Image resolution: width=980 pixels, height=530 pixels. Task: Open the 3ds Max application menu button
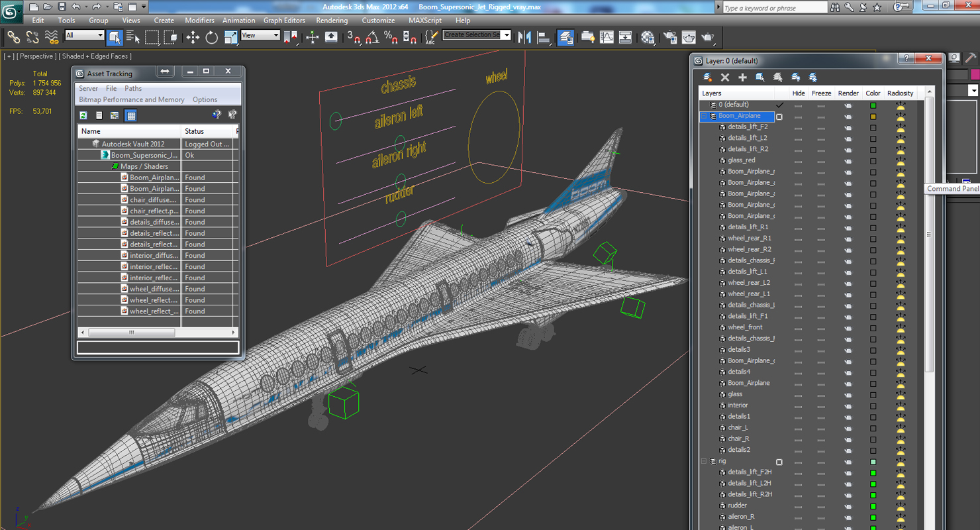[11, 11]
